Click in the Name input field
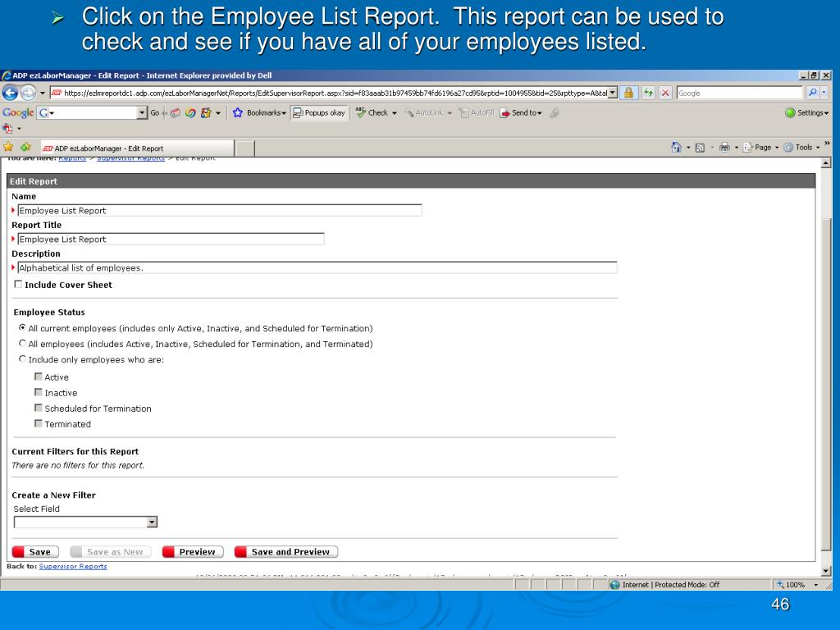The image size is (840, 630). [x=220, y=211]
